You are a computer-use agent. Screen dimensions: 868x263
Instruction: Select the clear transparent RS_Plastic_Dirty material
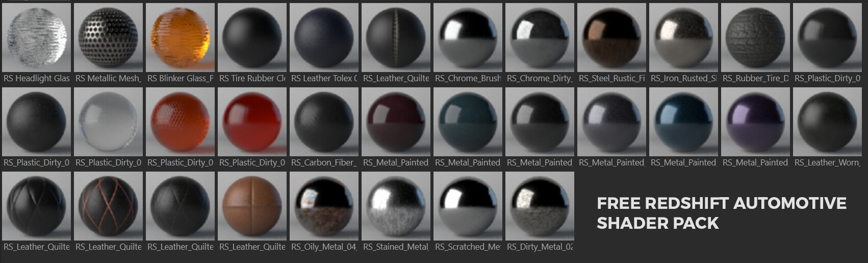(x=108, y=122)
